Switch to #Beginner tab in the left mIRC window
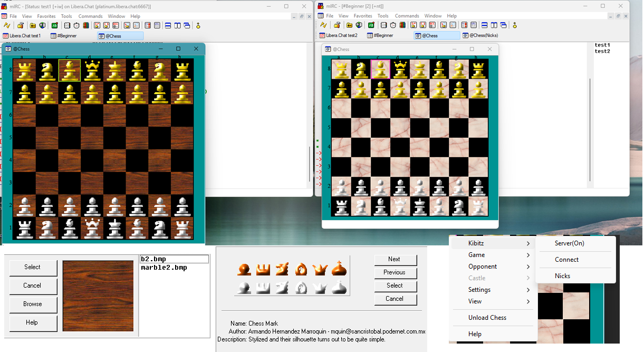 pos(63,36)
